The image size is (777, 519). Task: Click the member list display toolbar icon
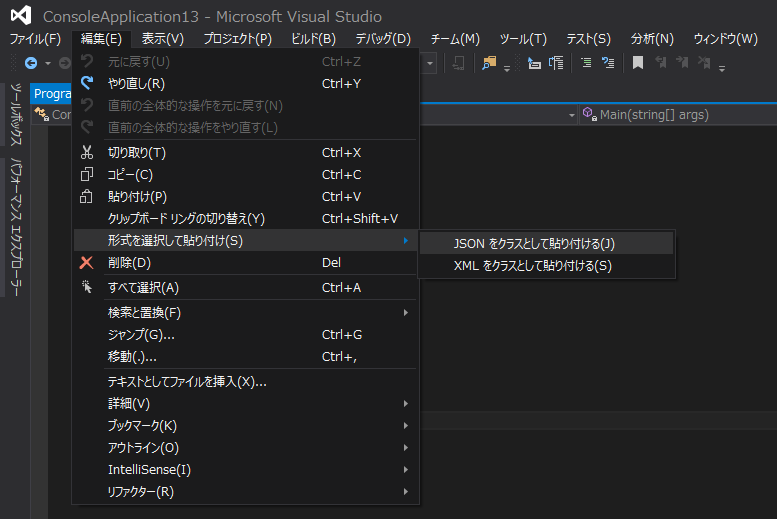click(x=534, y=63)
